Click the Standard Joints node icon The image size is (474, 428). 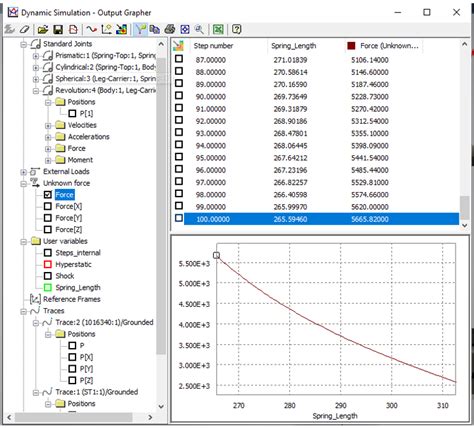click(x=36, y=44)
